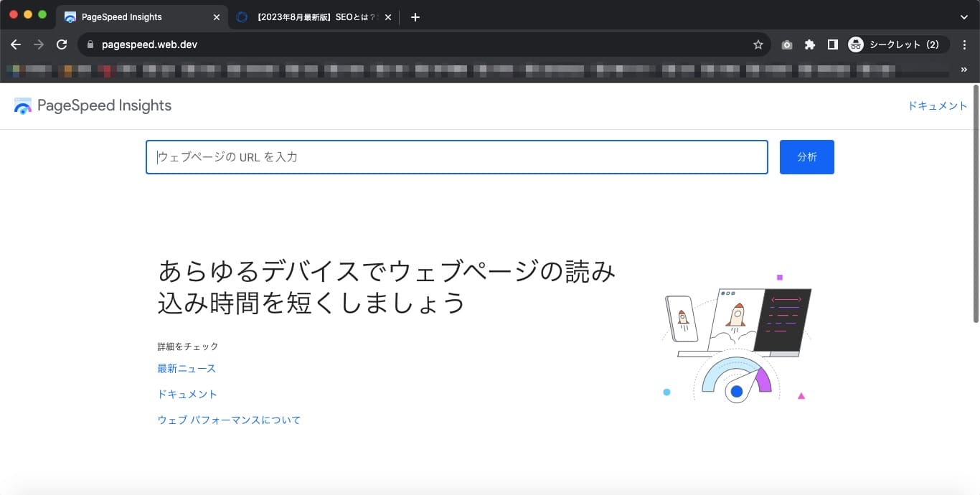
Task: Open Chrome three-dot menu
Action: [x=964, y=44]
